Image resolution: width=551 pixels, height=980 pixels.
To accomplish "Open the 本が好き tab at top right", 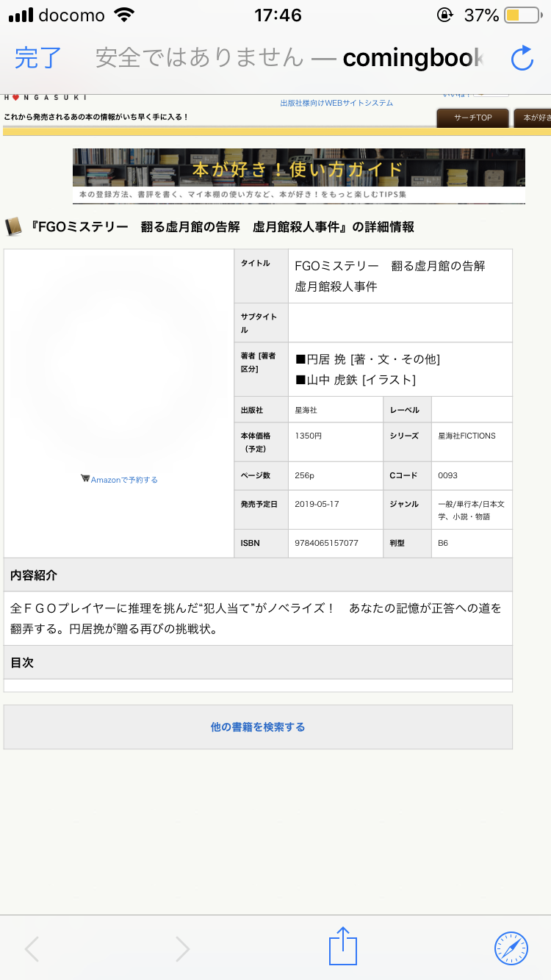I will click(x=533, y=118).
